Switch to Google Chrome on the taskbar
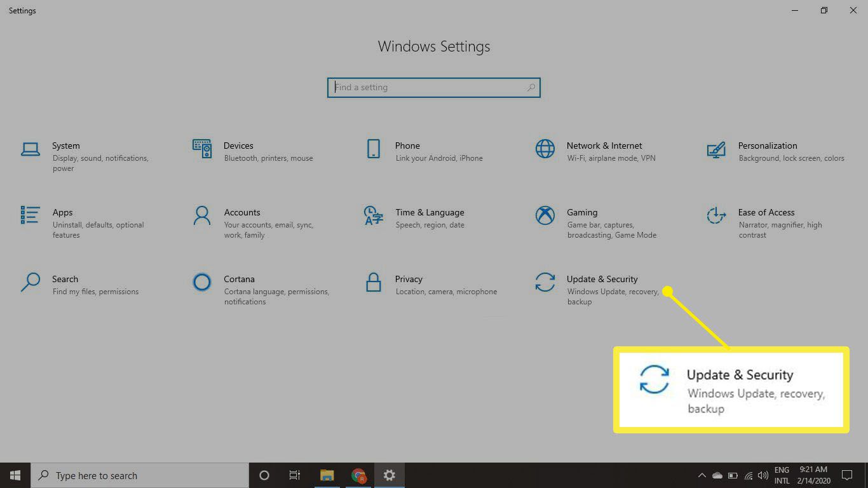868x488 pixels. tap(358, 475)
